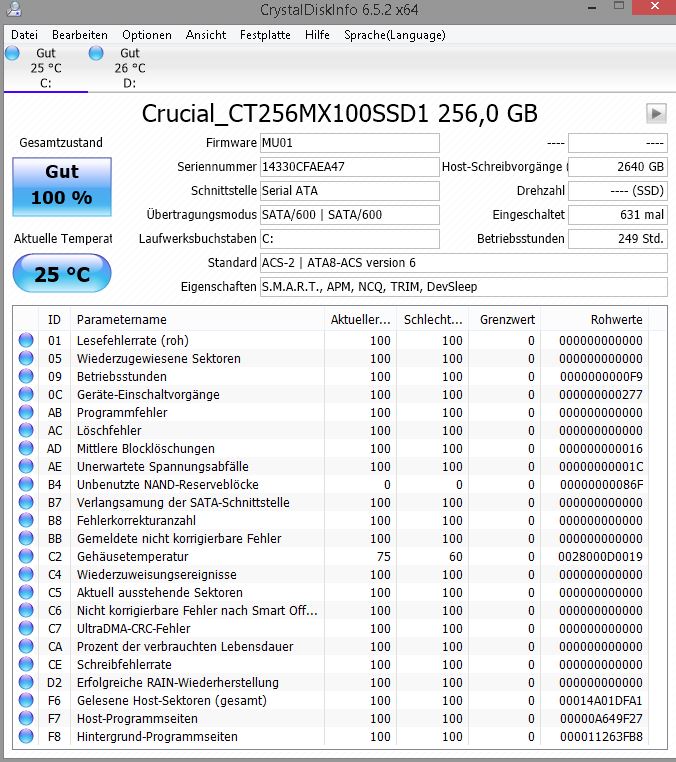Click the Übertragungsmodus field SATA/600
This screenshot has width=676, height=762.
coord(349,215)
